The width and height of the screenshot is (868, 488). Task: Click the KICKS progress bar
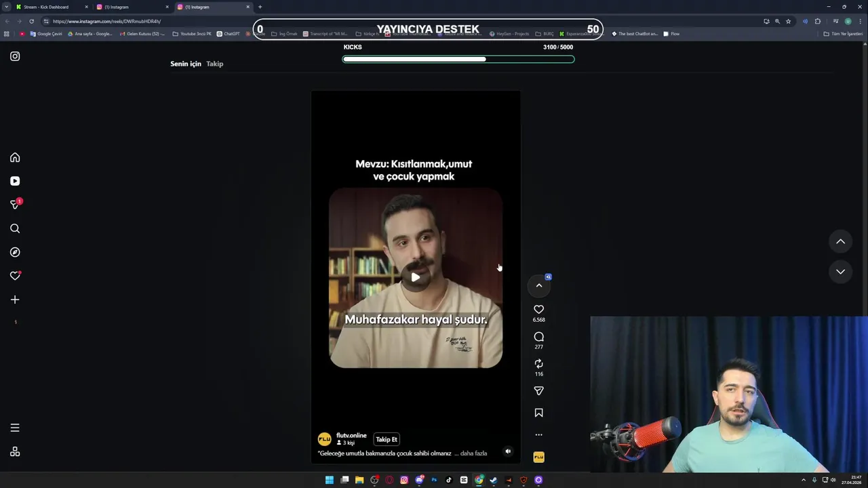458,59
